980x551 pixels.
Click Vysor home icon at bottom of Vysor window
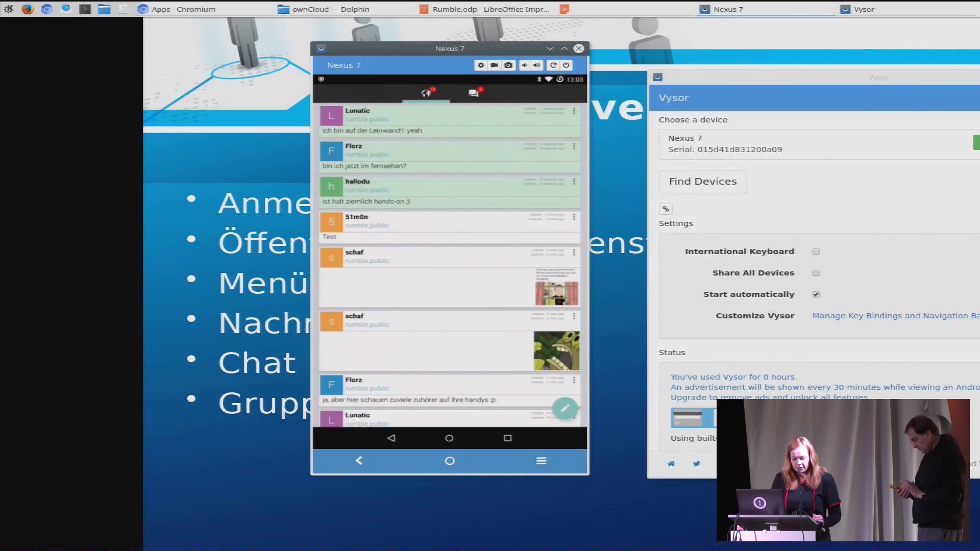[x=671, y=464]
